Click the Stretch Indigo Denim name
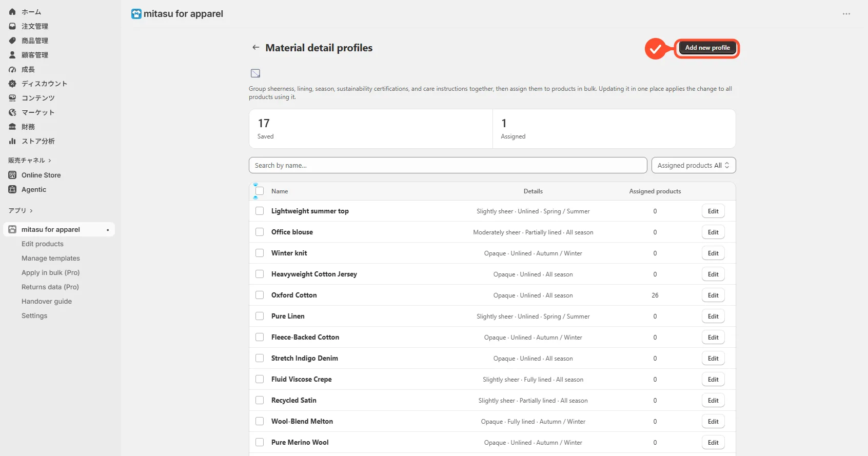Screen dimensions: 868x456 pos(305,358)
